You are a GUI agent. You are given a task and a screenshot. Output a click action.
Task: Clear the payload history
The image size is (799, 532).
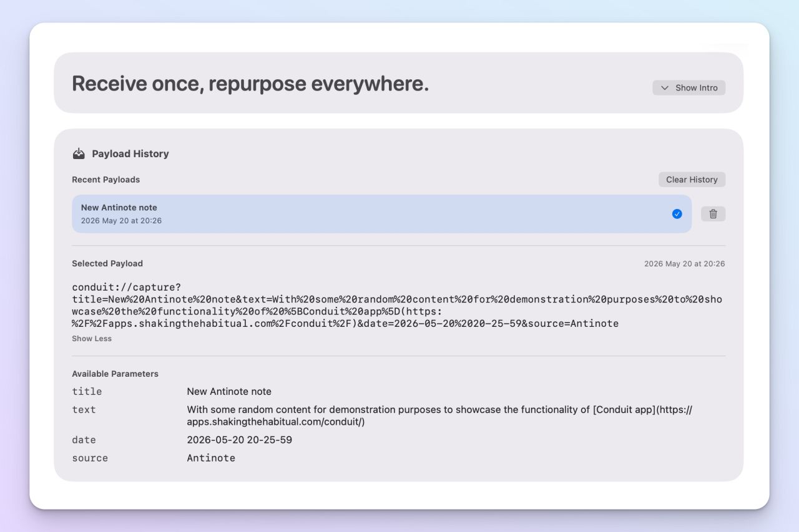pos(692,180)
